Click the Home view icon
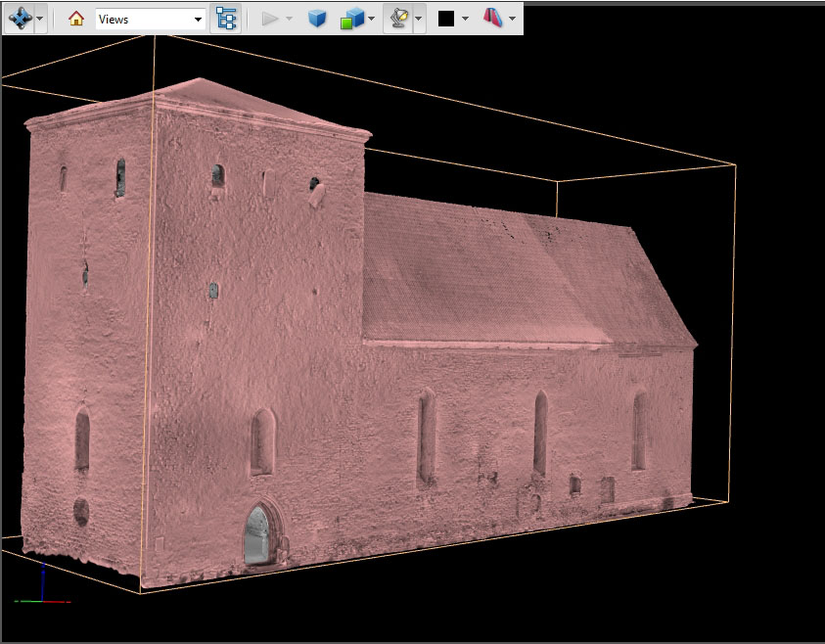The height and width of the screenshot is (644, 825). (x=75, y=19)
